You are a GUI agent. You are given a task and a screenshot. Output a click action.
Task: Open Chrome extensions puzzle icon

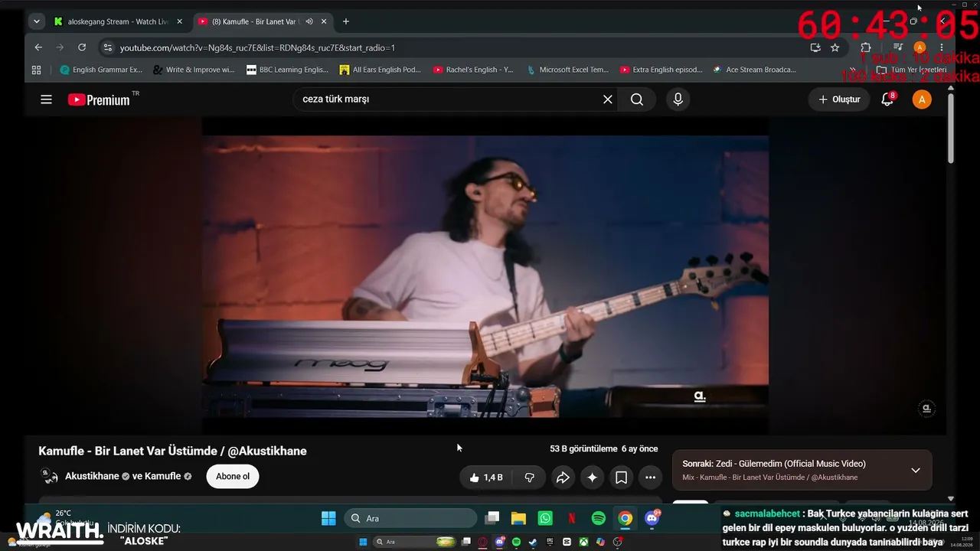click(x=866, y=47)
